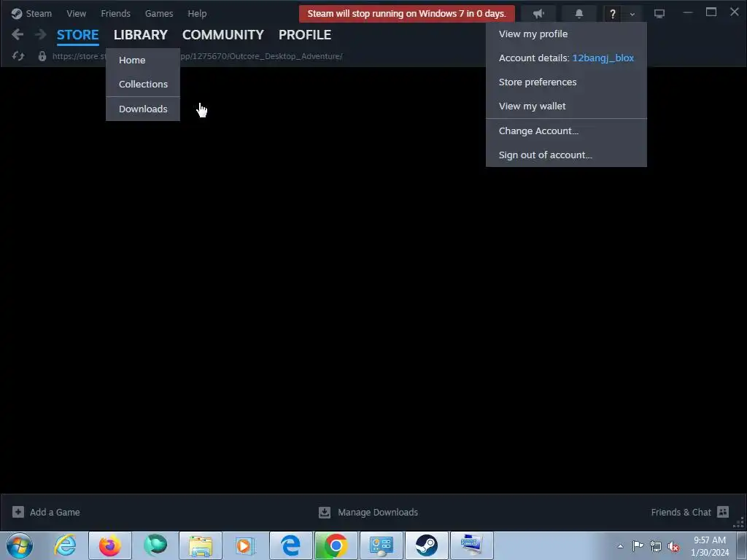The image size is (747, 560).
Task: Show hidden tray icons arrow
Action: click(x=620, y=546)
